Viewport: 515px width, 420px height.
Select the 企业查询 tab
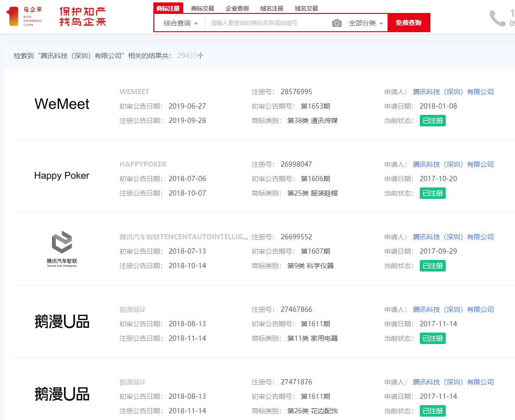tap(237, 8)
